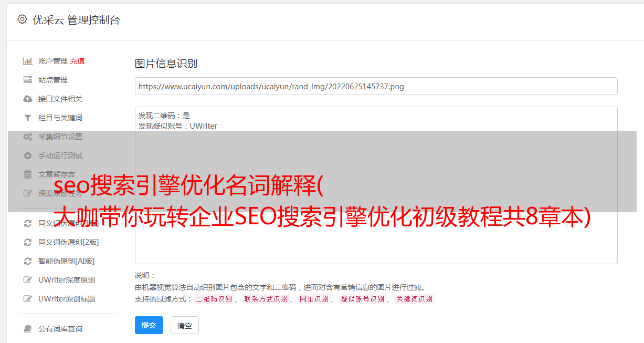Click the image URL input field

pos(376,86)
